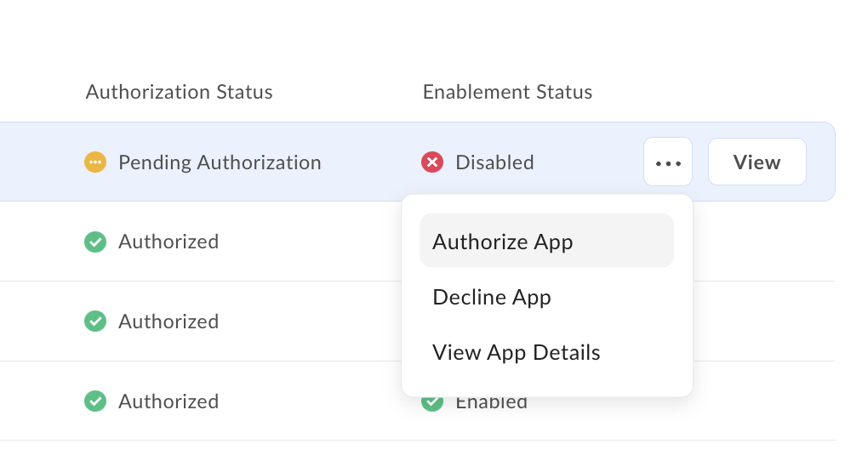
Task: Click the third Authorized row label
Action: (x=168, y=401)
